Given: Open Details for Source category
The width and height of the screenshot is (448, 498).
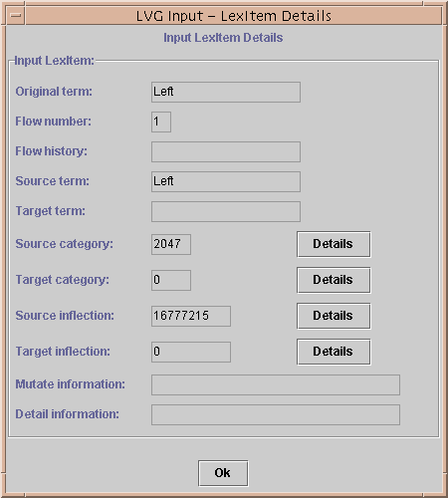Looking at the screenshot, I should (334, 244).
